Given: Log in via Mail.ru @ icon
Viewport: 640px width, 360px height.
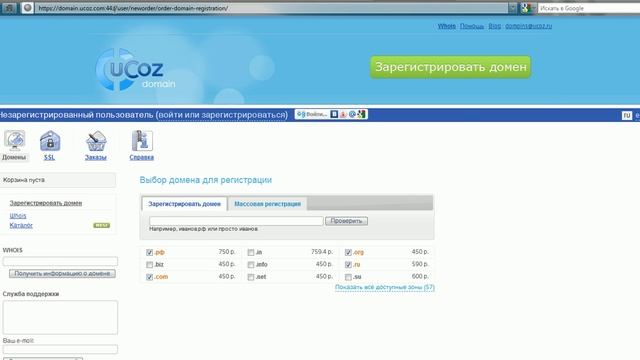Looking at the screenshot, I should point(352,114).
